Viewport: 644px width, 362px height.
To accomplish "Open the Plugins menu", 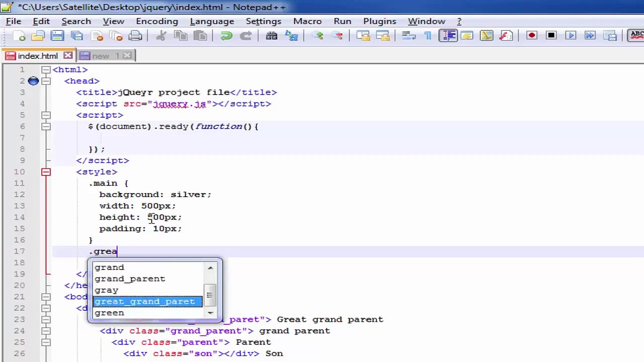I will (x=379, y=21).
